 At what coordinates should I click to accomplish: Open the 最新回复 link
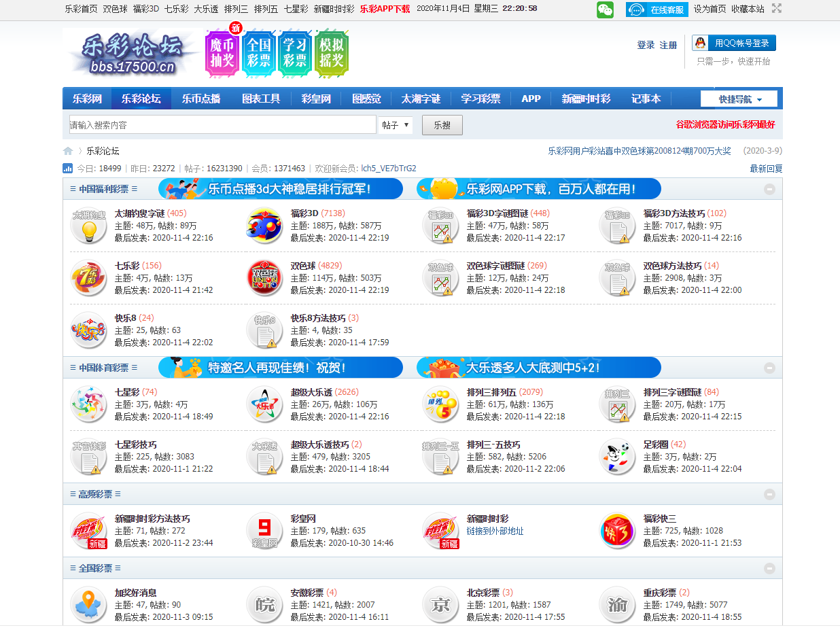click(766, 169)
